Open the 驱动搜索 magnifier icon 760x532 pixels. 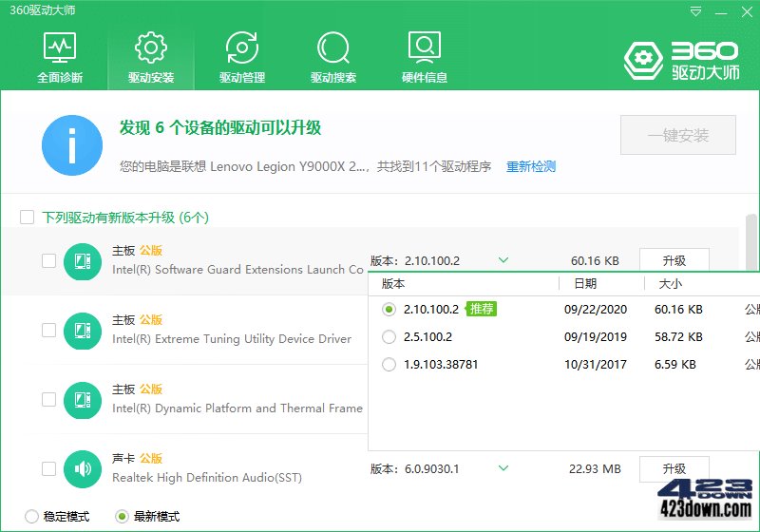(x=333, y=47)
